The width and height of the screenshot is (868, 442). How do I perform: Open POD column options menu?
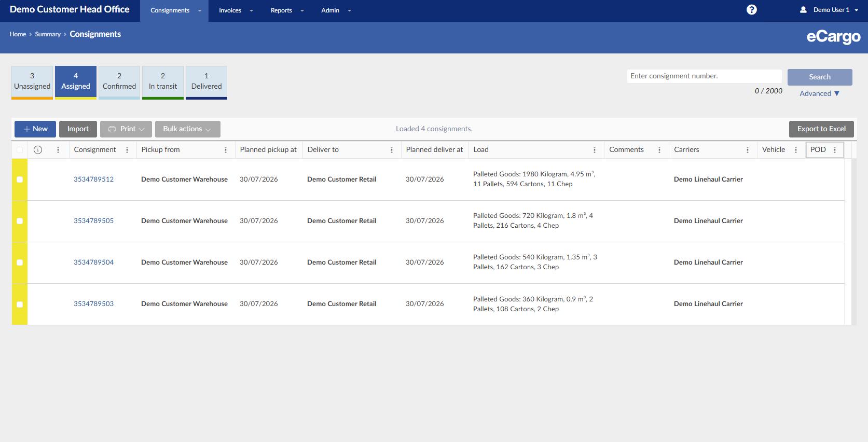(835, 150)
